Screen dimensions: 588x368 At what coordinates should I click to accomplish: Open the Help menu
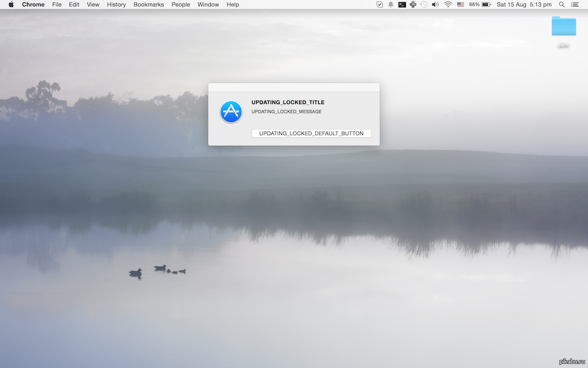point(233,5)
